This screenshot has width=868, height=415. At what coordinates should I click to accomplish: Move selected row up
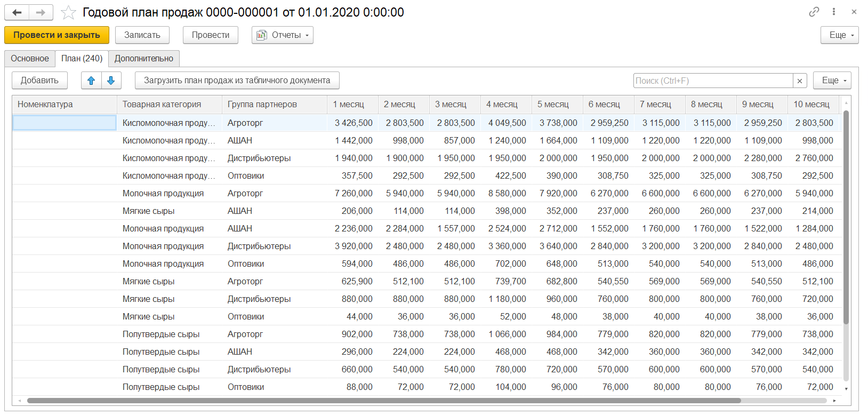[x=91, y=81]
